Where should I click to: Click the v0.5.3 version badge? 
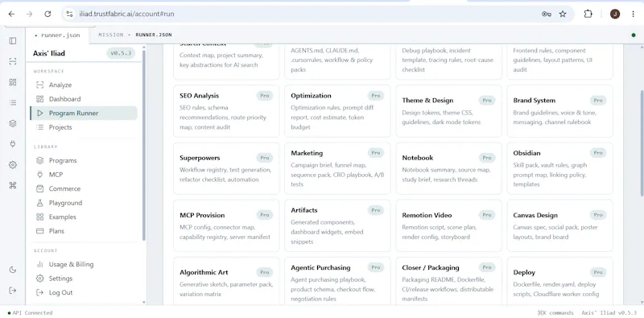coord(121,53)
